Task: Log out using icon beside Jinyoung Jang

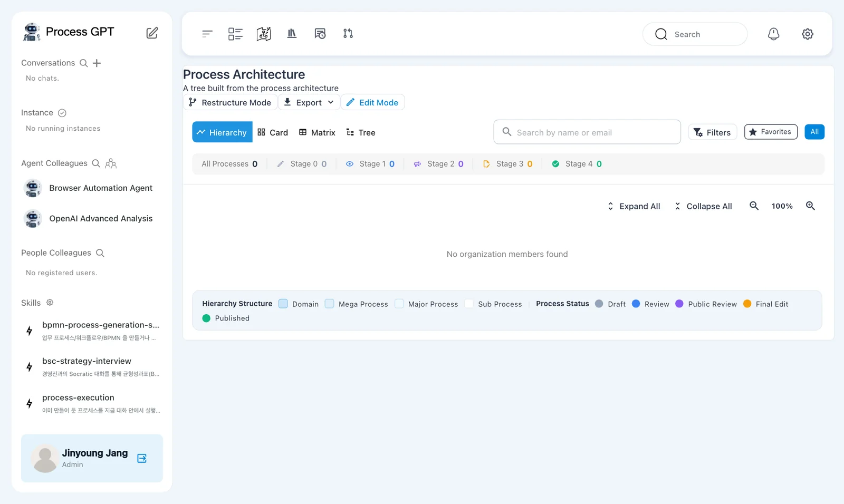Action: [142, 459]
